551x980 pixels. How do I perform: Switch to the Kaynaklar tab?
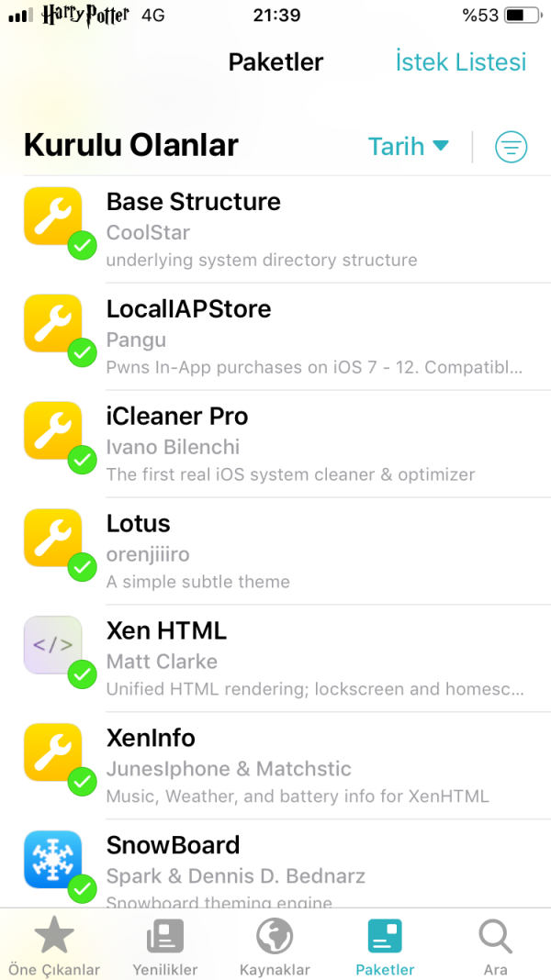pyautogui.click(x=275, y=948)
